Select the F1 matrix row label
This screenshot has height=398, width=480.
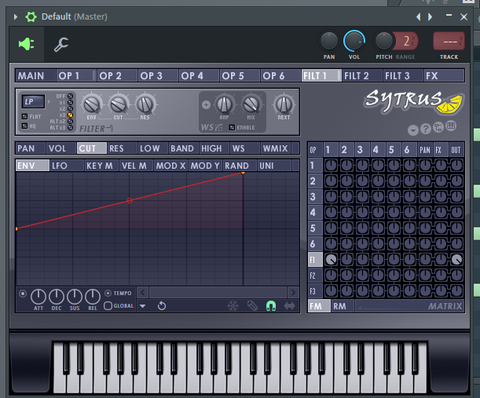coord(315,260)
